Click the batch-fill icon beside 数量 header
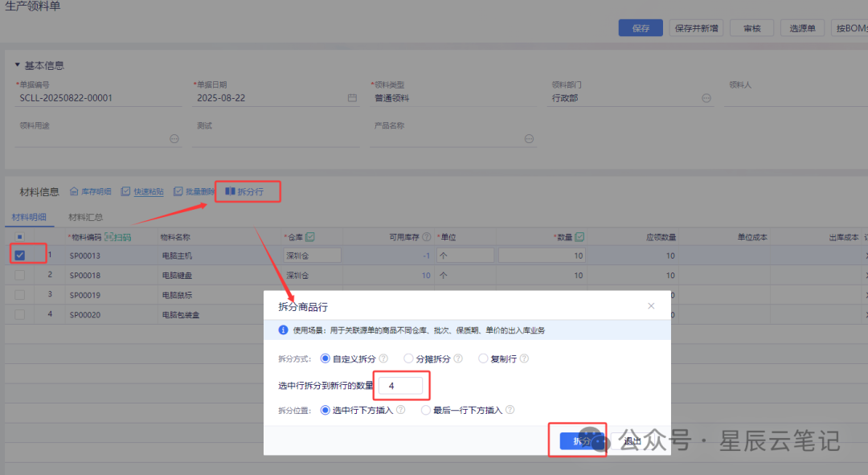The height and width of the screenshot is (475, 868). 579,237
